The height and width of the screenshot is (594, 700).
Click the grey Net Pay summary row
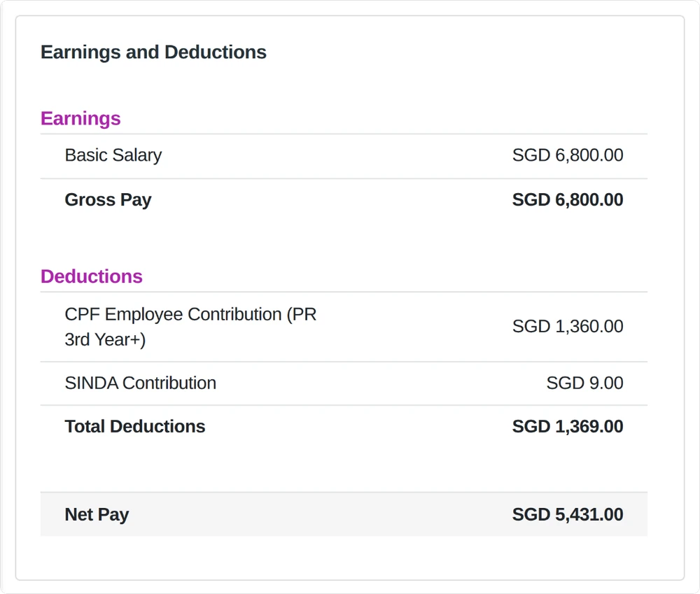344,514
